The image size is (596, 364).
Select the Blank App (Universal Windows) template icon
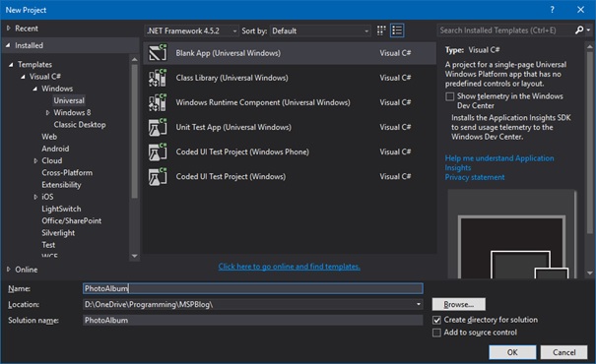pyautogui.click(x=158, y=53)
